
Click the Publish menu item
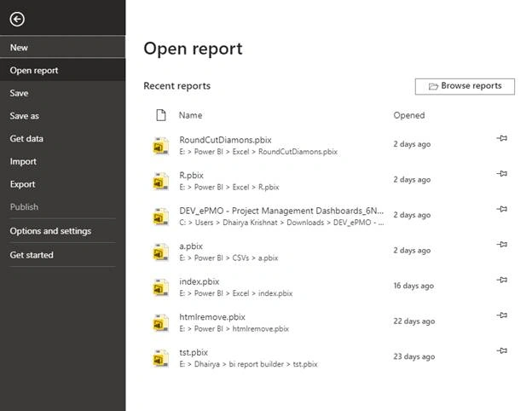(62, 206)
